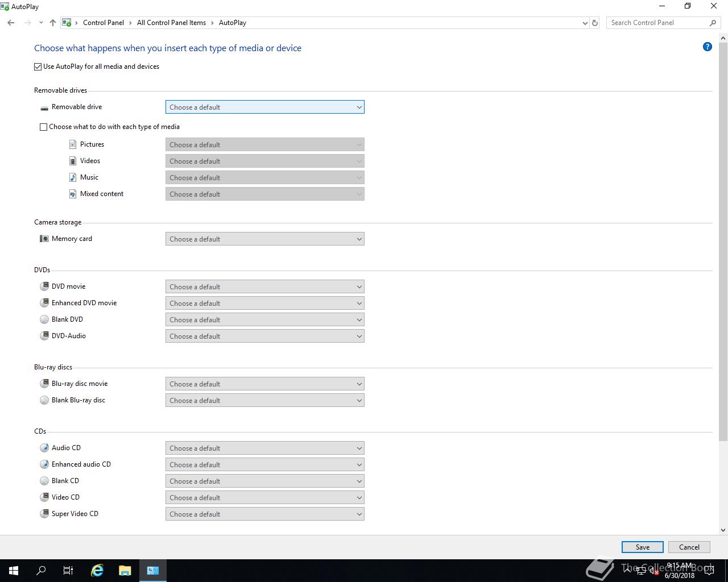
Task: Click the Mixed content icon
Action: (x=73, y=194)
